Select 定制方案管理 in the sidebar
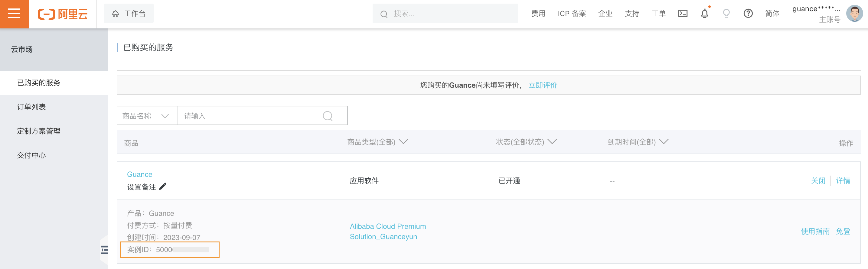The height and width of the screenshot is (269, 868). [54, 131]
